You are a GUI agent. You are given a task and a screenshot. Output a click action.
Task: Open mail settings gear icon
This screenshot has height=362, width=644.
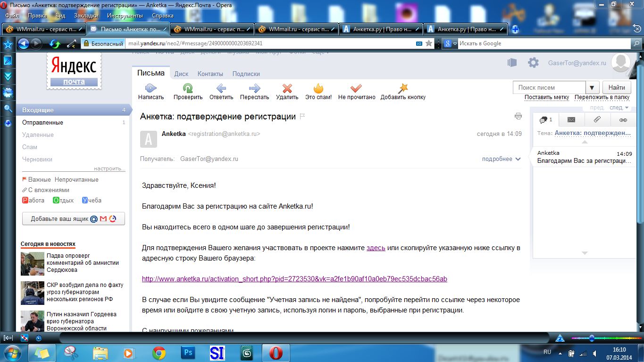[533, 62]
